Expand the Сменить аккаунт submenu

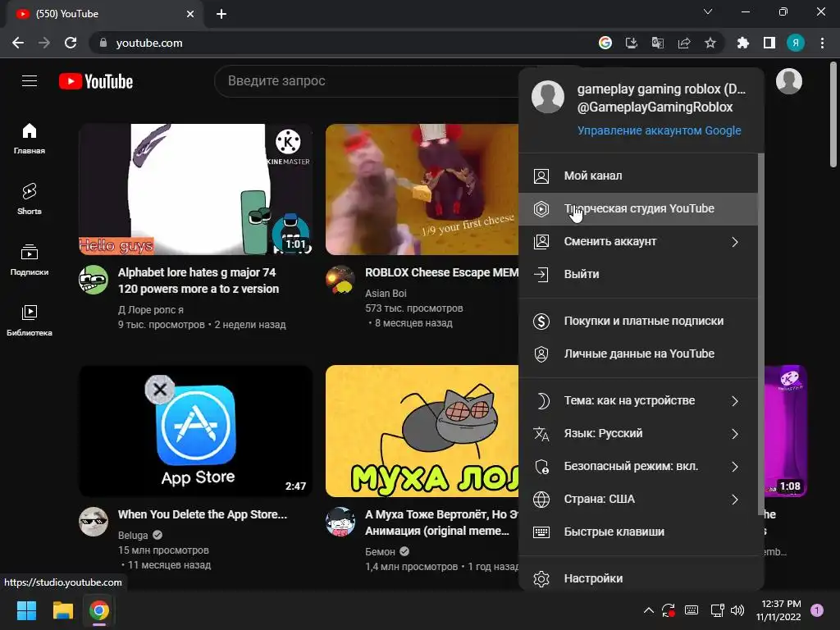pyautogui.click(x=735, y=242)
